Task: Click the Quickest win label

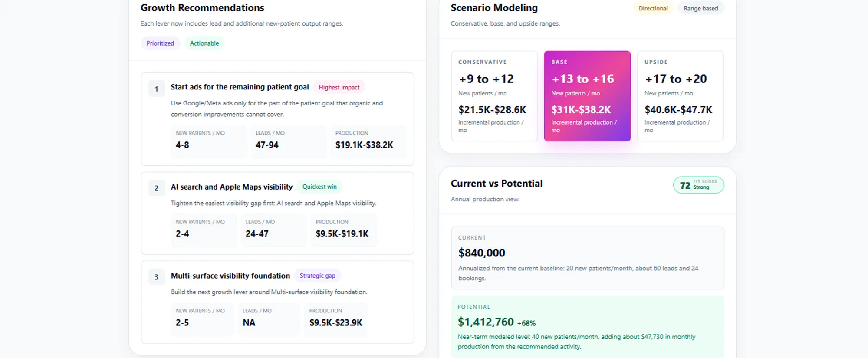Action: (319, 187)
